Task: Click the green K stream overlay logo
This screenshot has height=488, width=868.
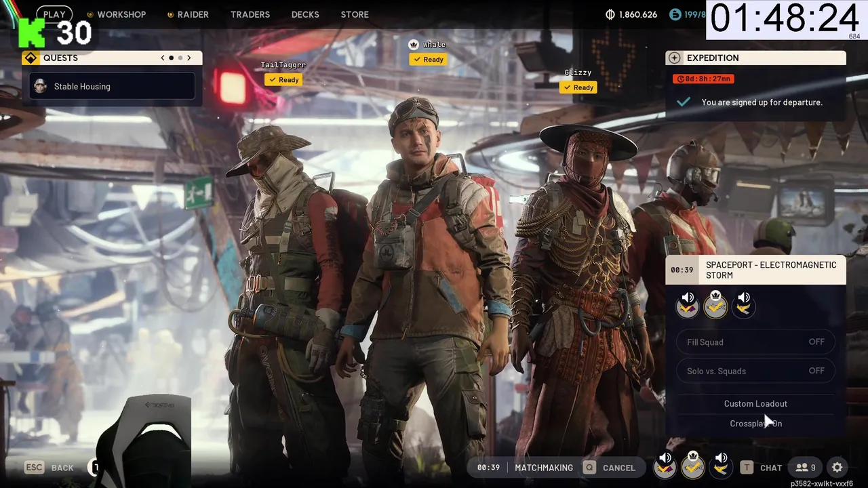Action: tap(31, 33)
